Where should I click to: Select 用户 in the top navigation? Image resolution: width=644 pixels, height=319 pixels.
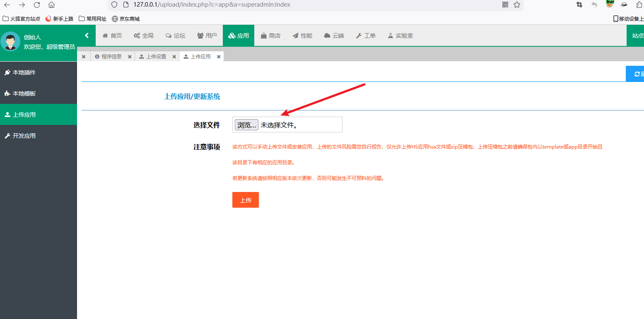point(207,36)
